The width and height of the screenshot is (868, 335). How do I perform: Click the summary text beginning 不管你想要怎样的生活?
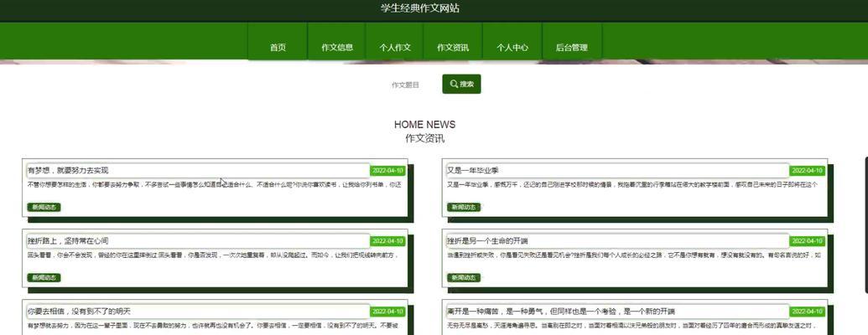(214, 184)
